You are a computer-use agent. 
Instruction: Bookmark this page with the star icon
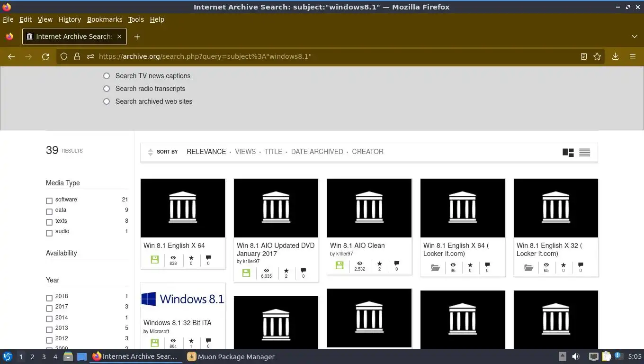pos(597,56)
